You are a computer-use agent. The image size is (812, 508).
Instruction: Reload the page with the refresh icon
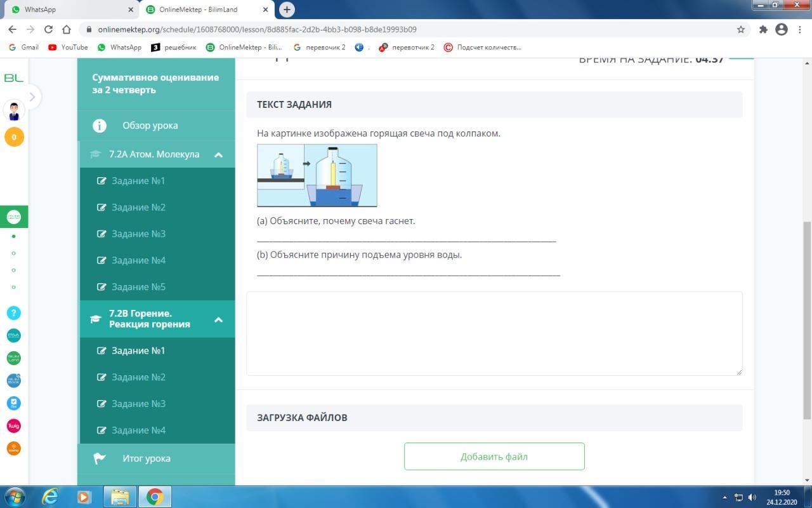click(48, 29)
